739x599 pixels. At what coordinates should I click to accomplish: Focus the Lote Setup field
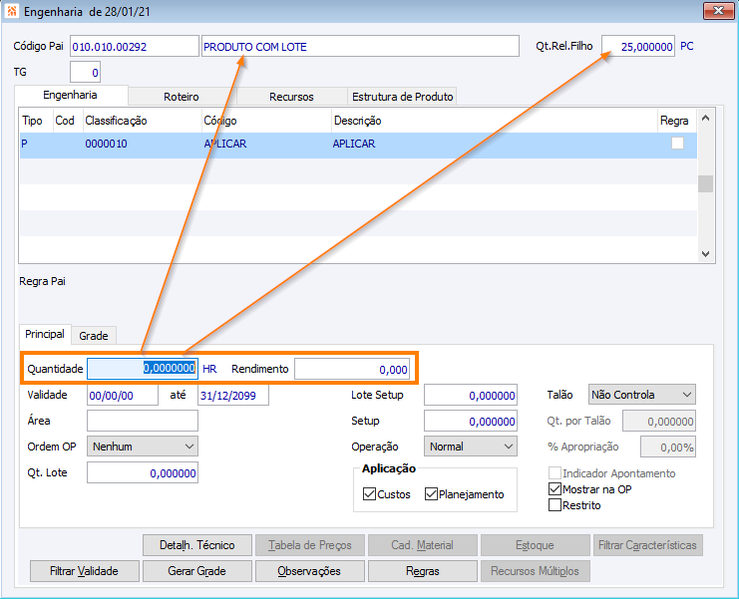470,395
